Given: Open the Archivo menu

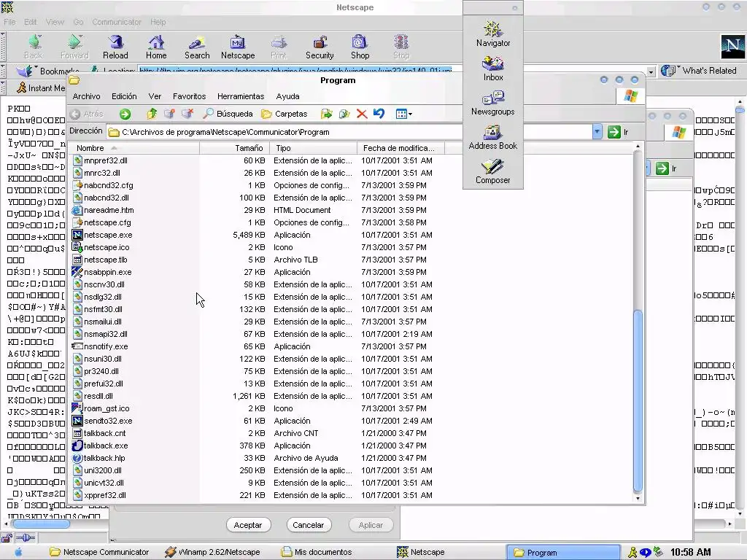Looking at the screenshot, I should (86, 96).
